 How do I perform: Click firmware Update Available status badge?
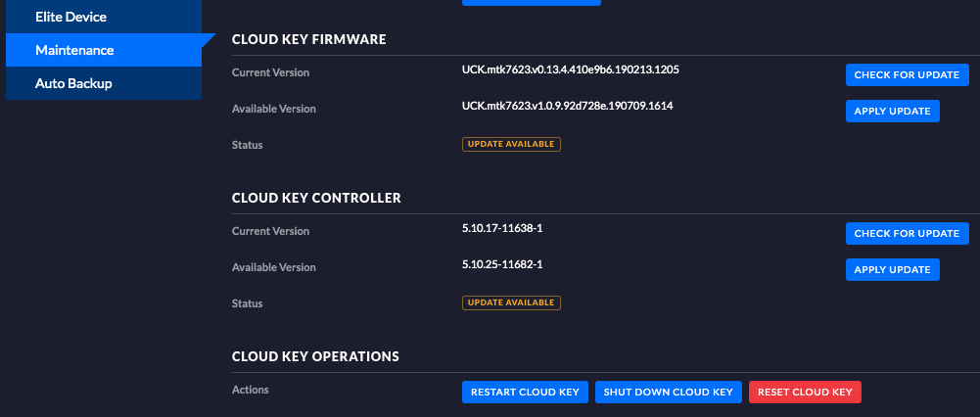coord(511,144)
